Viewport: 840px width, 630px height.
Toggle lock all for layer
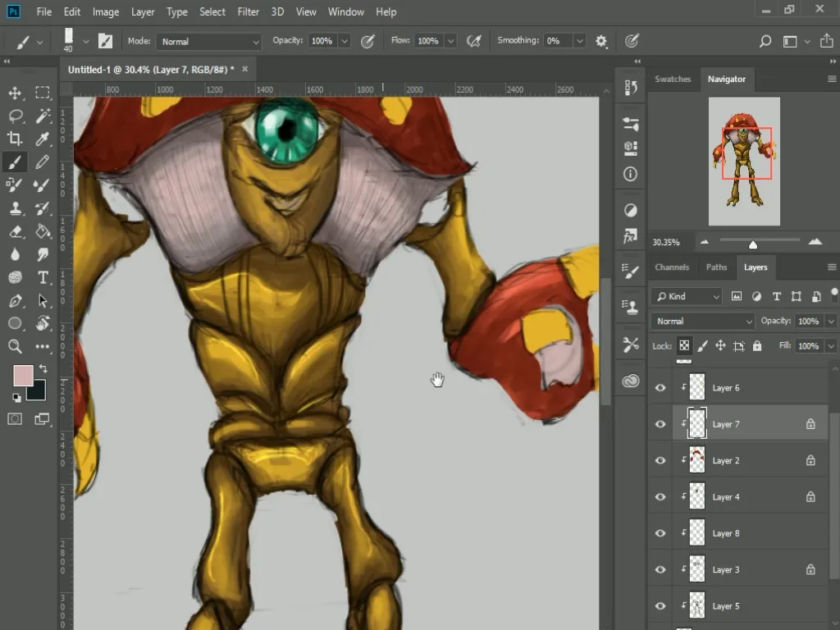coord(757,346)
